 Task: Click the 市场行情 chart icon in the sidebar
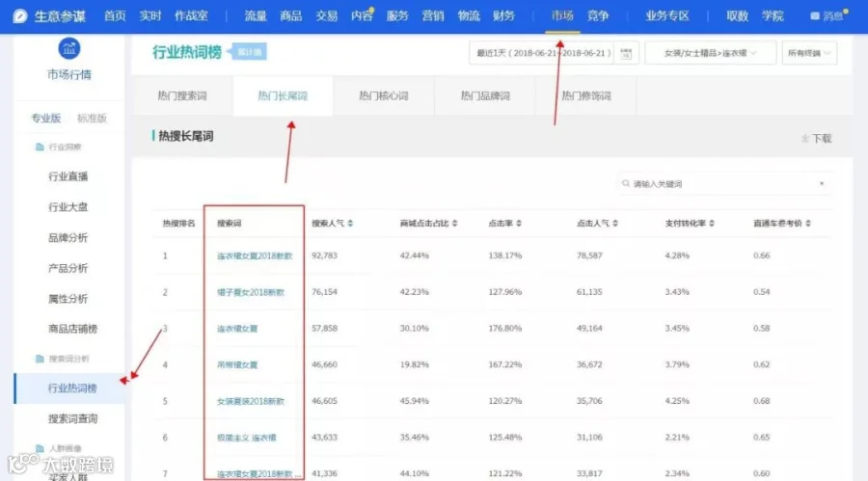pyautogui.click(x=69, y=49)
